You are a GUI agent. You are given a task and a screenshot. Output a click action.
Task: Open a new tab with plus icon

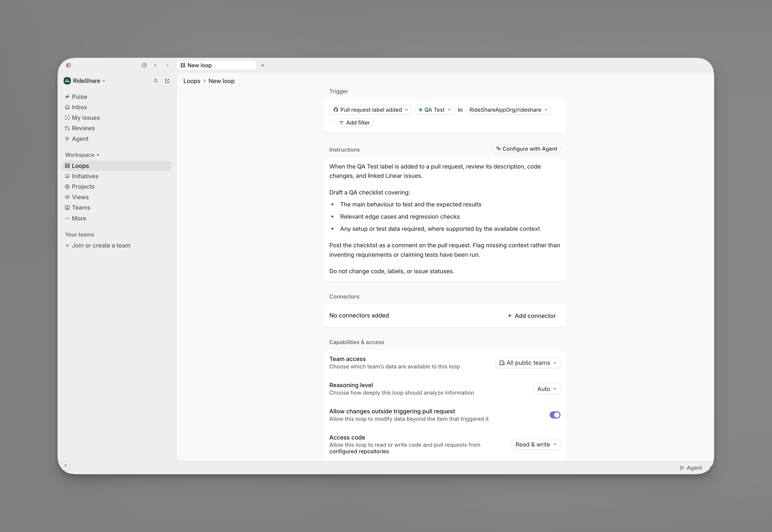263,65
